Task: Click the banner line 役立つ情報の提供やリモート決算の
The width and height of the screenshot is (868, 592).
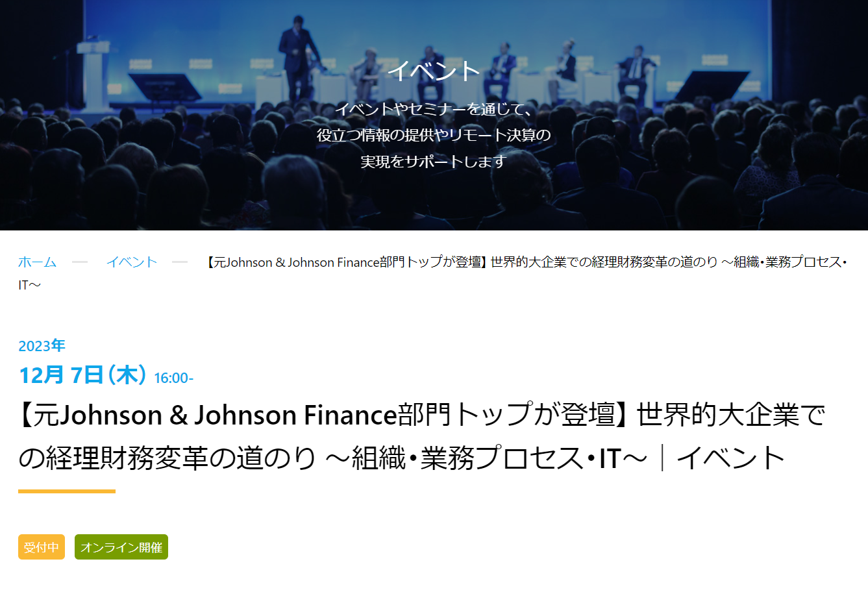Action: pos(434,135)
